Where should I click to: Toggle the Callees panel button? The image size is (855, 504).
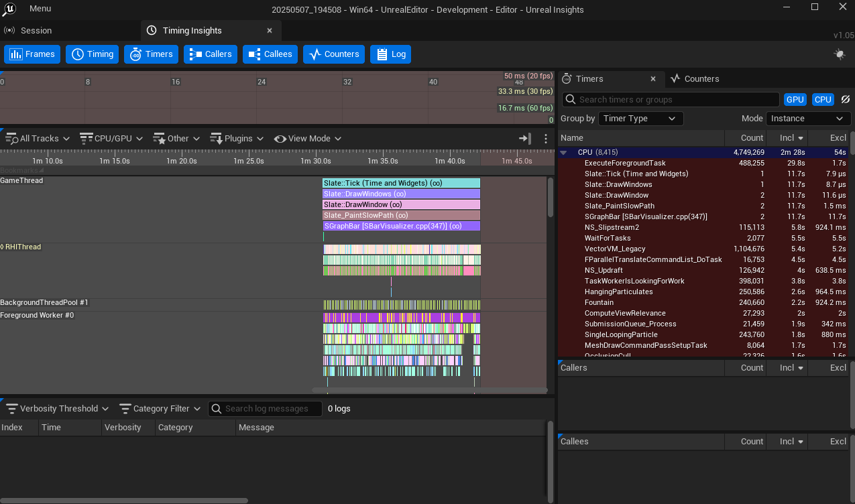tap(270, 54)
